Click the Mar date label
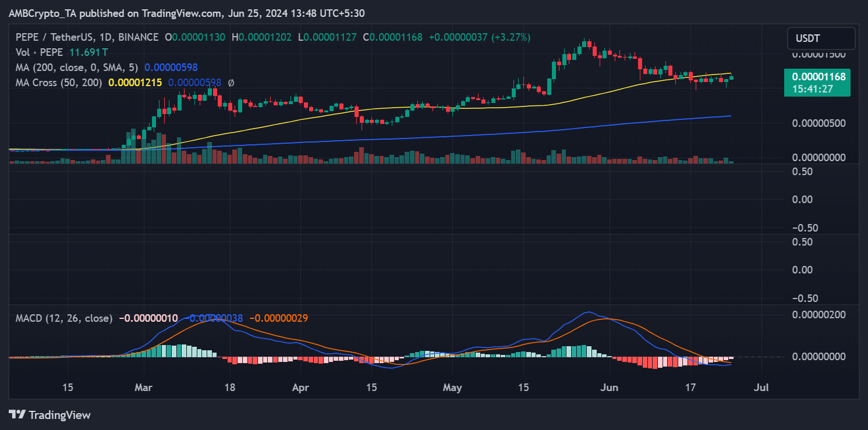868x430 pixels. coord(143,387)
